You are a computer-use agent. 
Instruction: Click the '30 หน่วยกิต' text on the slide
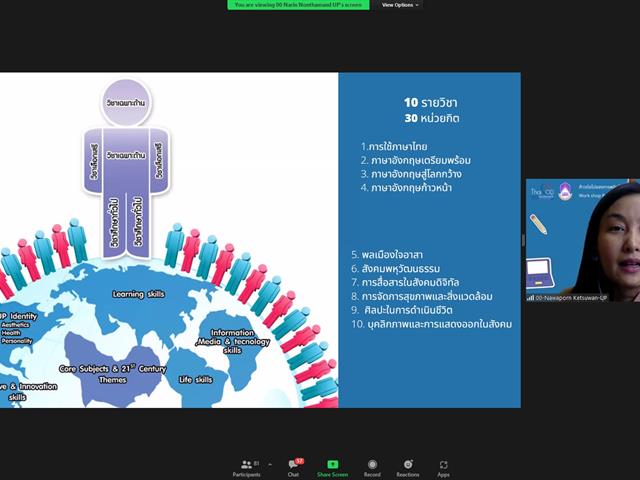[432, 118]
